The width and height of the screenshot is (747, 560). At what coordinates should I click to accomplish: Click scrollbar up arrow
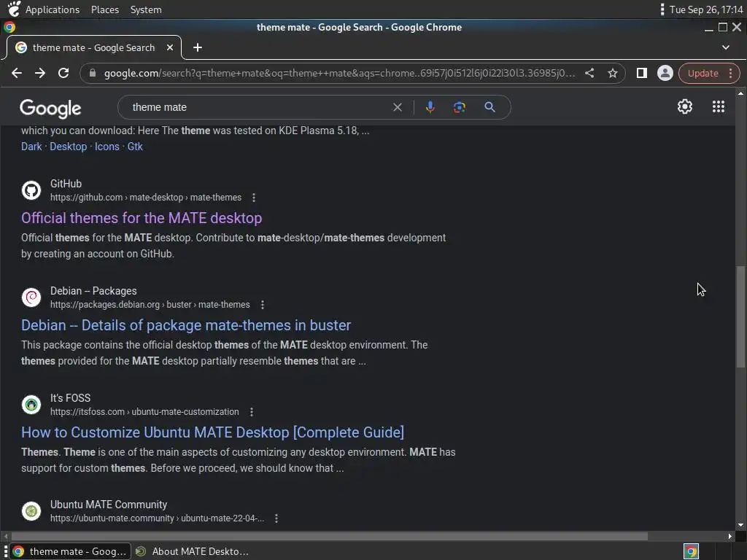point(740,93)
